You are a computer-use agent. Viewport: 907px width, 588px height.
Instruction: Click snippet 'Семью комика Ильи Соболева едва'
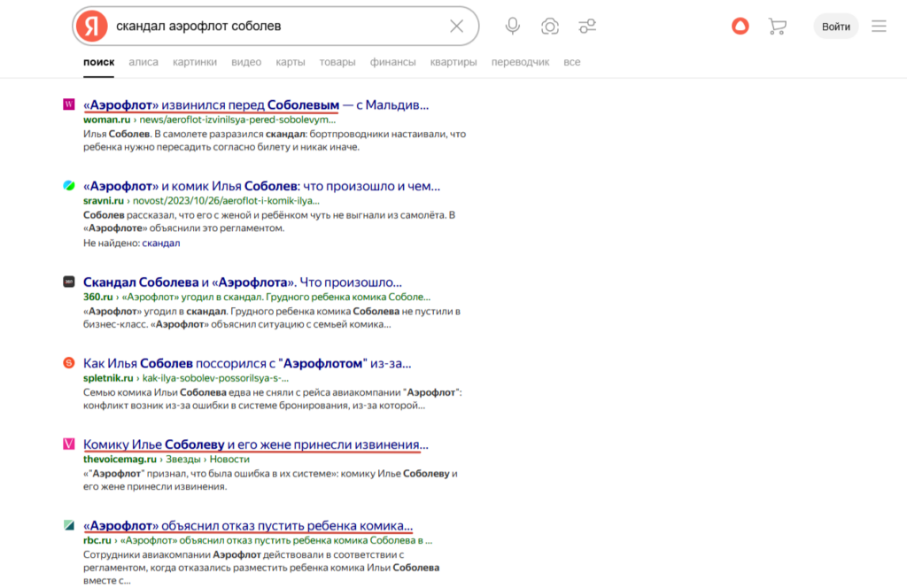pyautogui.click(x=273, y=399)
